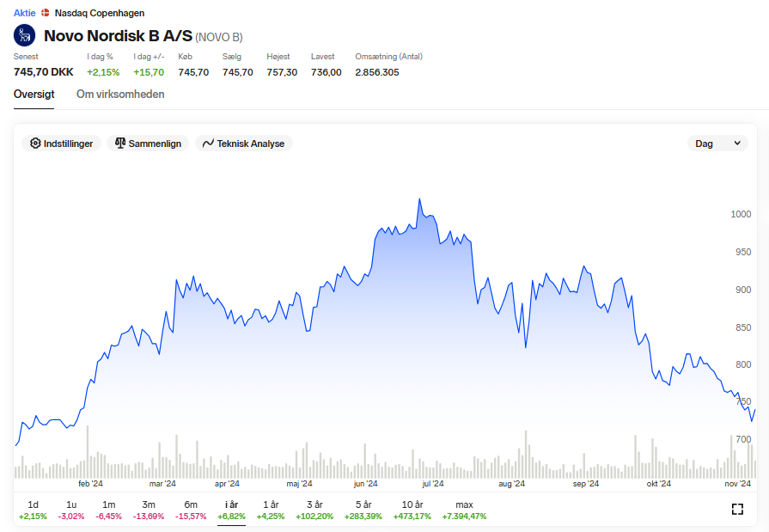Screen dimensions: 769x532
Task: Click the 700 price axis label
Action: coord(743,439)
